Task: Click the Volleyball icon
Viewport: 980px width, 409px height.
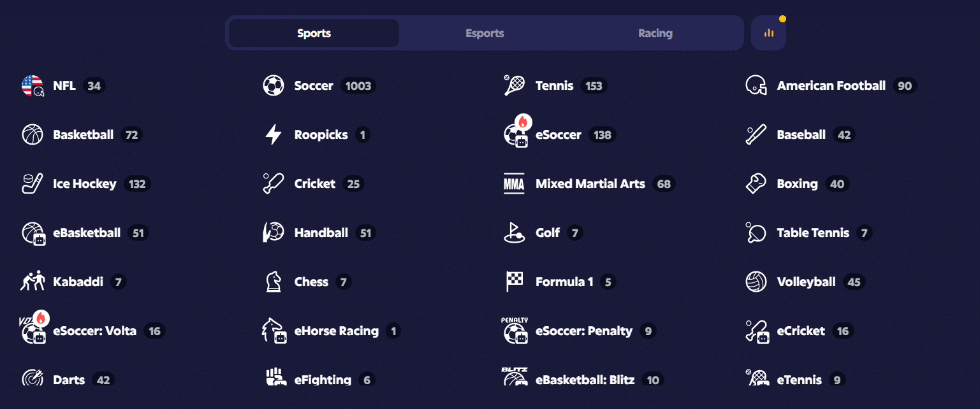Action: 756,282
